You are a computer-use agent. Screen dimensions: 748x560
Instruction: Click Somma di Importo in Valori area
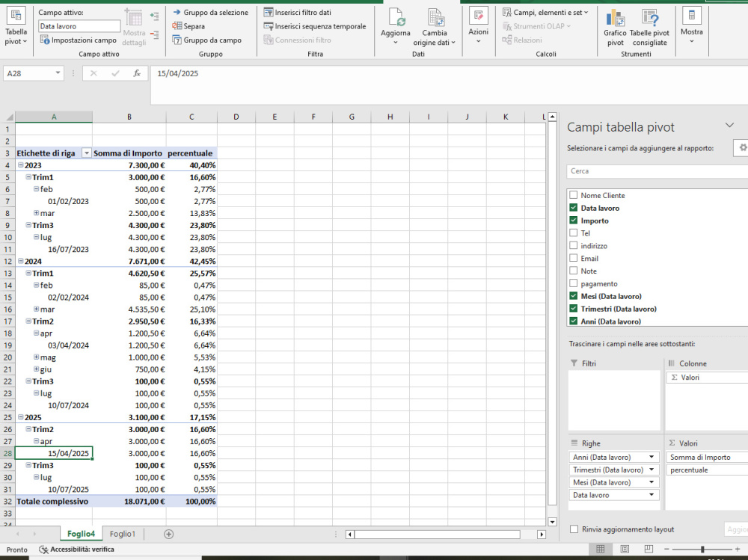tap(707, 457)
